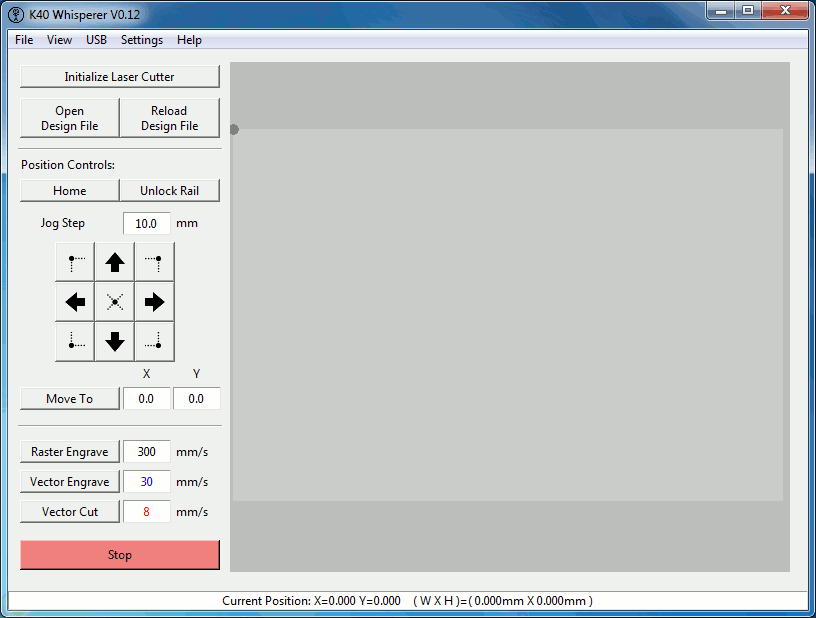This screenshot has height=618, width=816.
Task: Focus the Vector Cut speed field
Action: pyautogui.click(x=147, y=511)
